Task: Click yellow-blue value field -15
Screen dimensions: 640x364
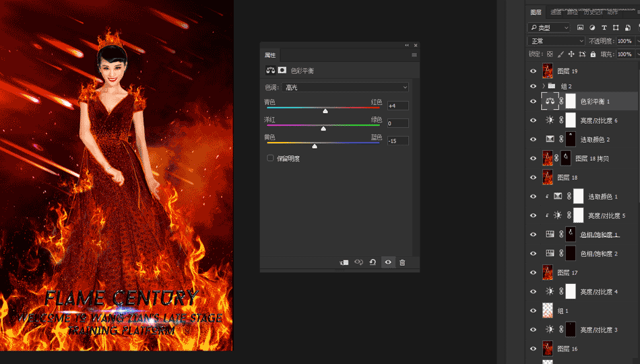Action: [397, 141]
